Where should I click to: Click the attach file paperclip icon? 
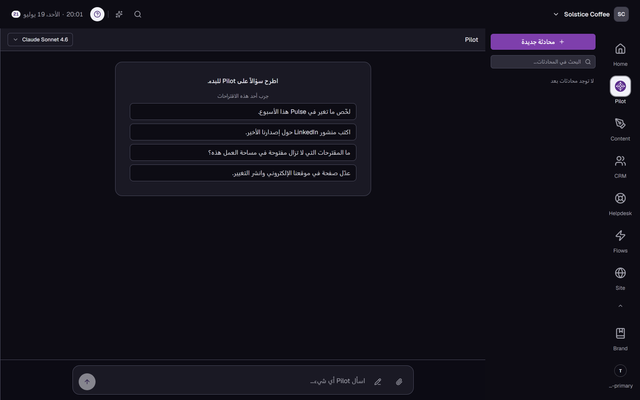pos(399,382)
